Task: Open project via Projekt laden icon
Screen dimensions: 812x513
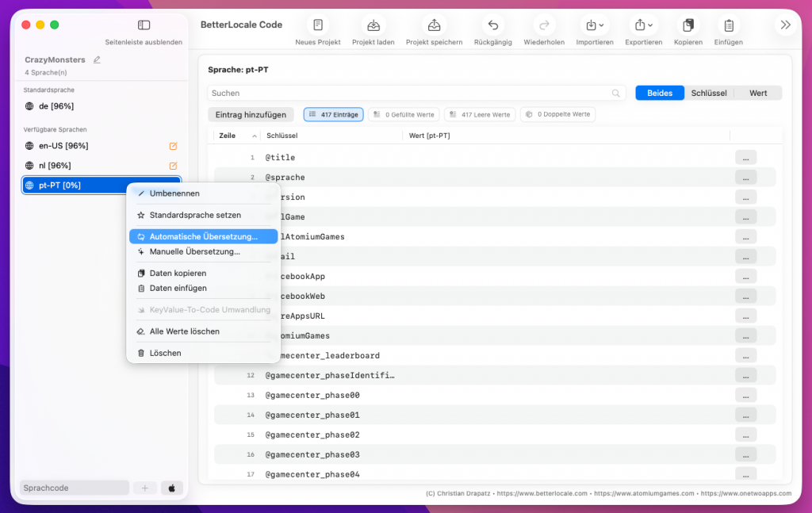Action: (x=373, y=25)
